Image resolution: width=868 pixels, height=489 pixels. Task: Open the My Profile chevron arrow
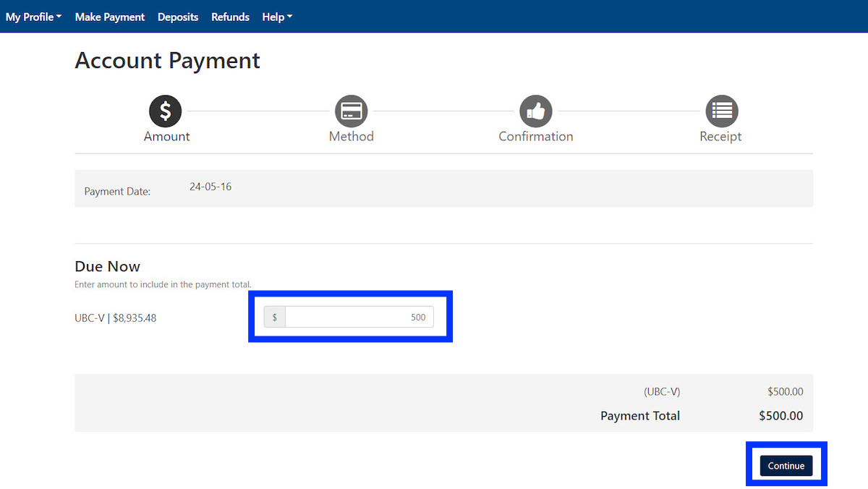[x=60, y=17]
